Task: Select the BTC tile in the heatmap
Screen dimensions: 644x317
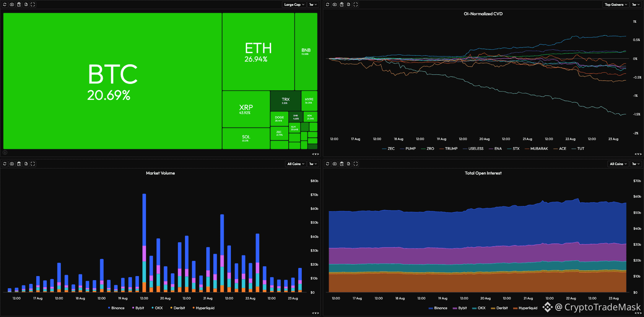Action: point(112,81)
